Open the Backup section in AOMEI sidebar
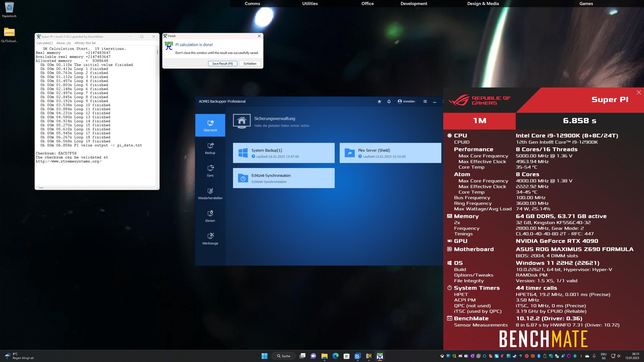Image resolution: width=644 pixels, height=362 pixels. coord(210,148)
